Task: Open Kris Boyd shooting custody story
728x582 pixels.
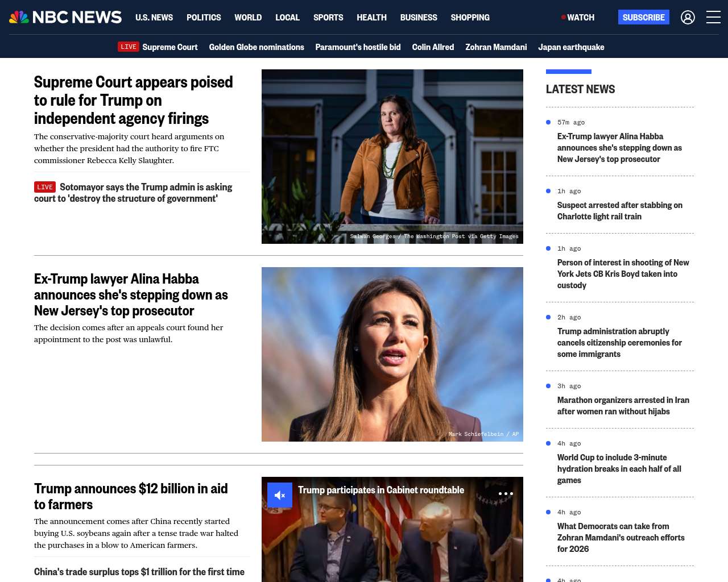Action: coord(623,274)
